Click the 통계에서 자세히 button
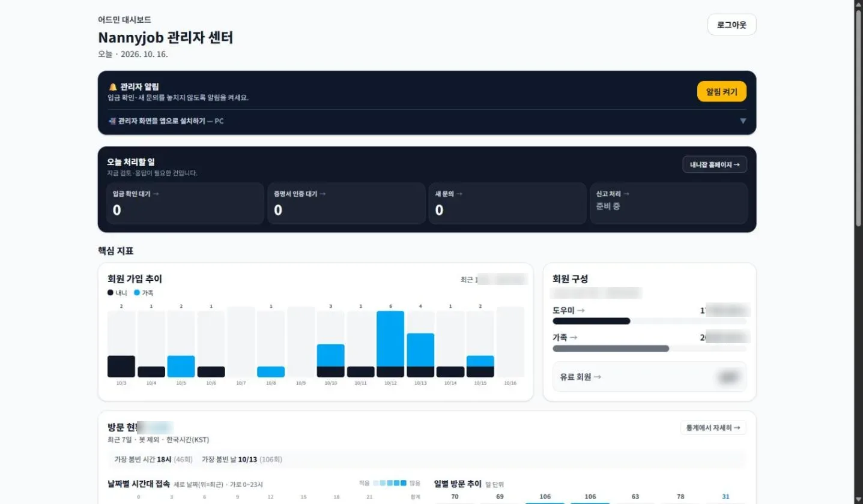Viewport: 863px width, 504px height. [713, 428]
